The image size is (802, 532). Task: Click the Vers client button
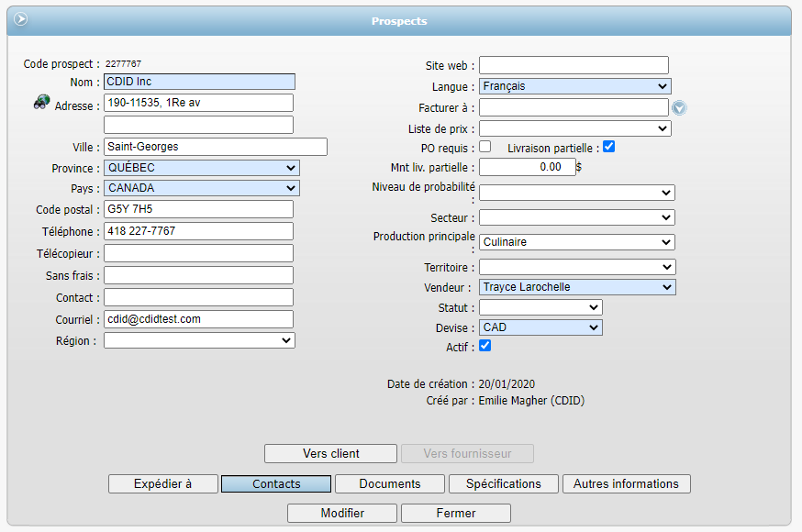point(330,454)
